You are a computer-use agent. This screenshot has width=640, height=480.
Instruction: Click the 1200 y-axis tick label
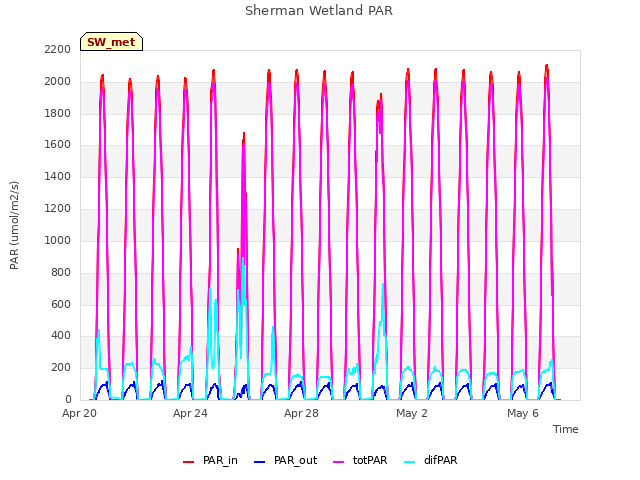pyautogui.click(x=58, y=208)
